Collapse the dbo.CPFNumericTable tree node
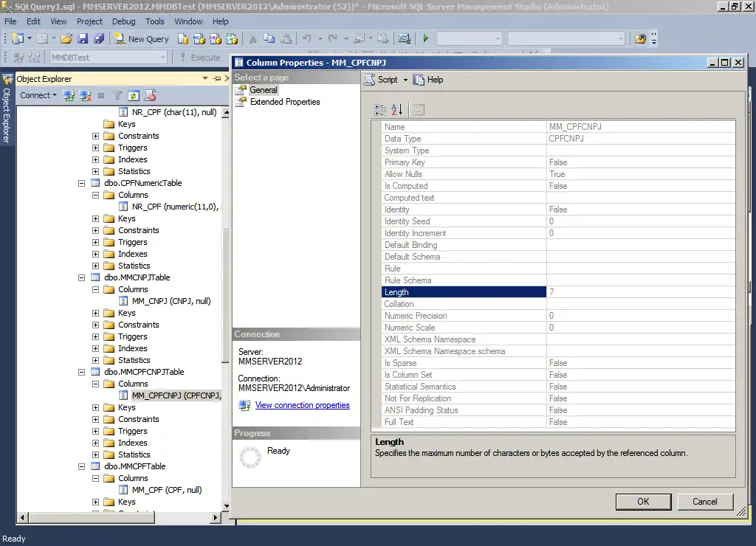Viewport: 756px width, 546px height. (x=83, y=183)
